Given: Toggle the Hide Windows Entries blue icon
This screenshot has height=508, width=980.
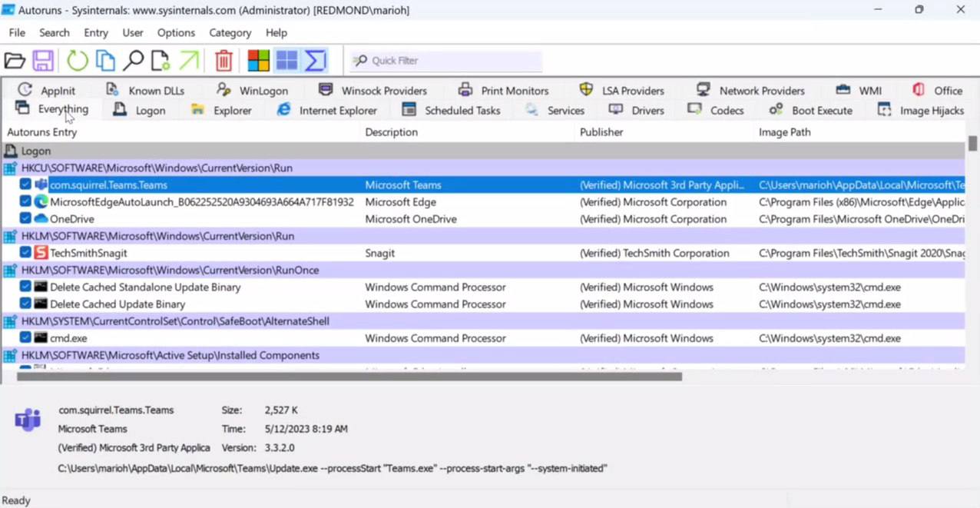Looking at the screenshot, I should coord(287,60).
